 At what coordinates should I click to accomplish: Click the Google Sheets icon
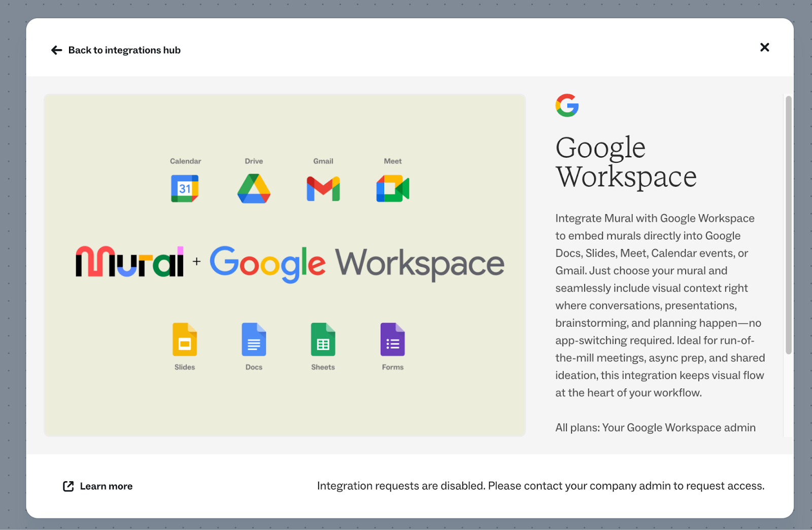(x=323, y=339)
